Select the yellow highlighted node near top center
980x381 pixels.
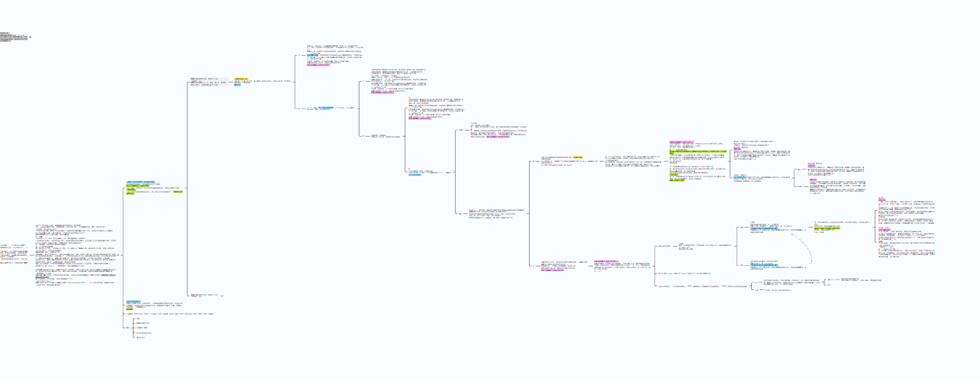click(241, 79)
